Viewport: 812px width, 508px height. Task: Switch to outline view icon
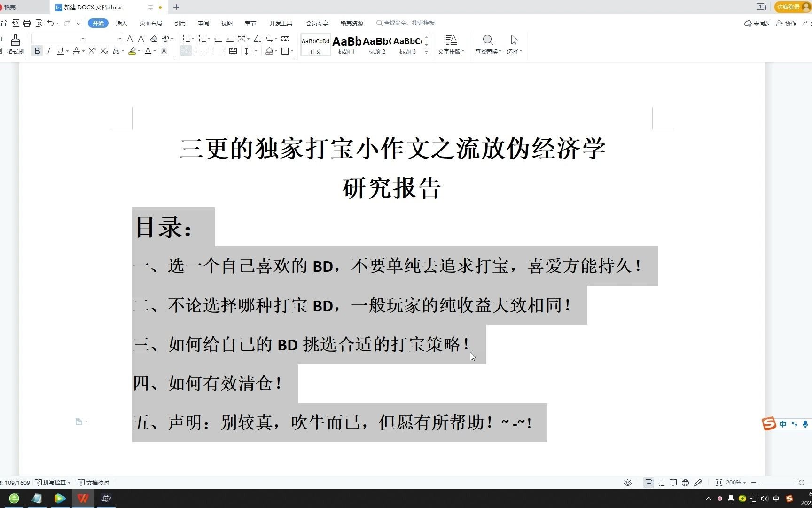[661, 483]
